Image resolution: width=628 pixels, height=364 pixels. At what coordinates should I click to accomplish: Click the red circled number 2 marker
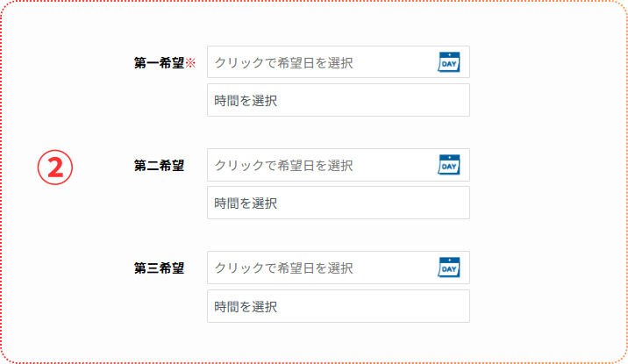pyautogui.click(x=54, y=168)
